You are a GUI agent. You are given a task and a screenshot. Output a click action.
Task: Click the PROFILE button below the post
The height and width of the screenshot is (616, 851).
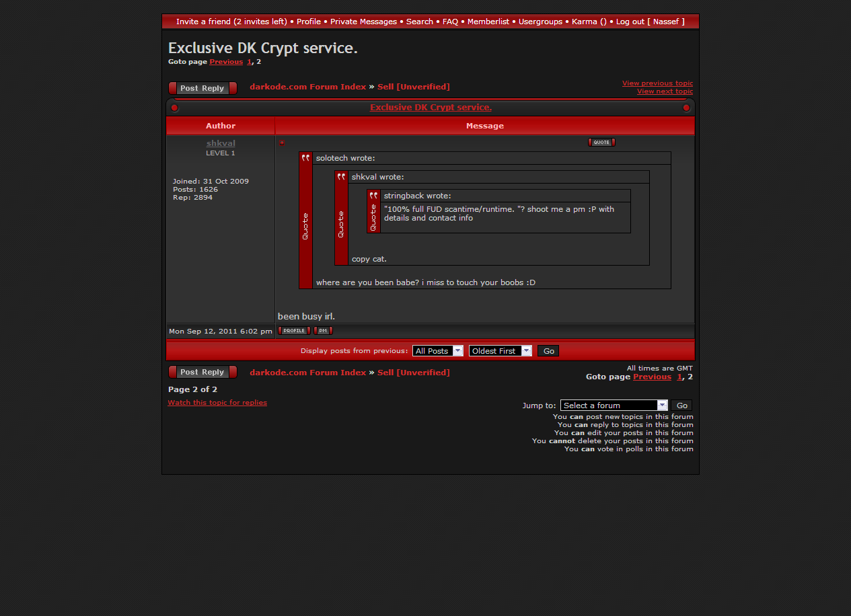tap(294, 331)
